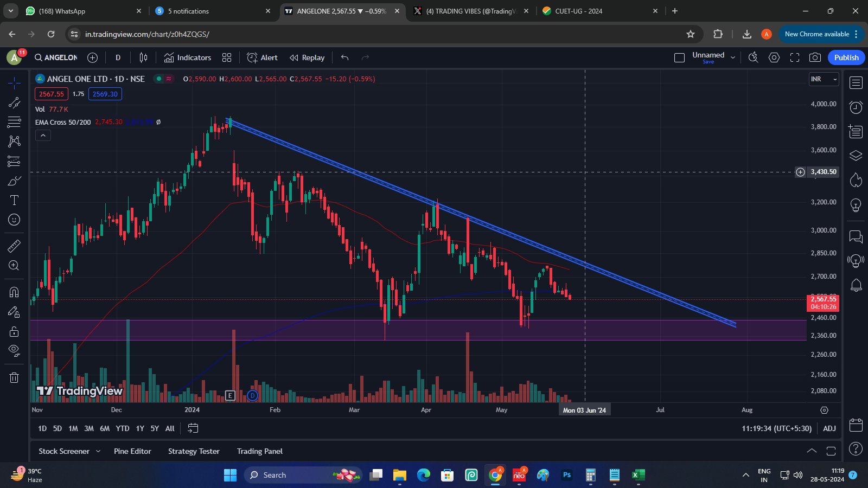Open Excel from the Windows taskbar
Image resolution: width=868 pixels, height=488 pixels.
638,475
